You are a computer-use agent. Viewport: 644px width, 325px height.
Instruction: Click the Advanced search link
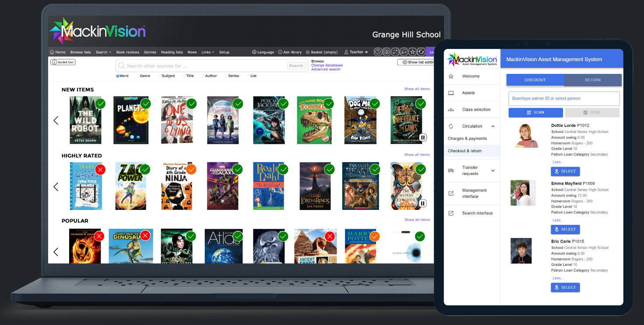click(x=326, y=69)
